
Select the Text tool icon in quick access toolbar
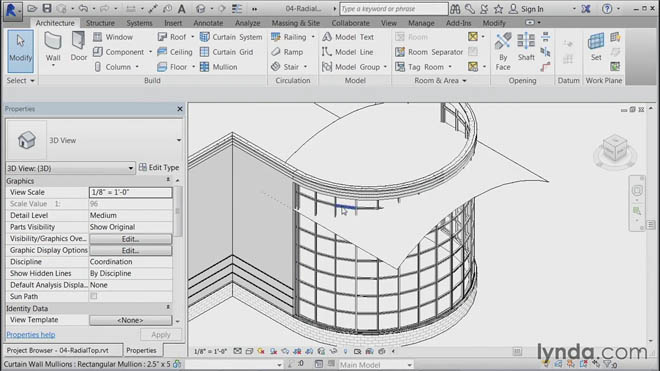(181, 8)
